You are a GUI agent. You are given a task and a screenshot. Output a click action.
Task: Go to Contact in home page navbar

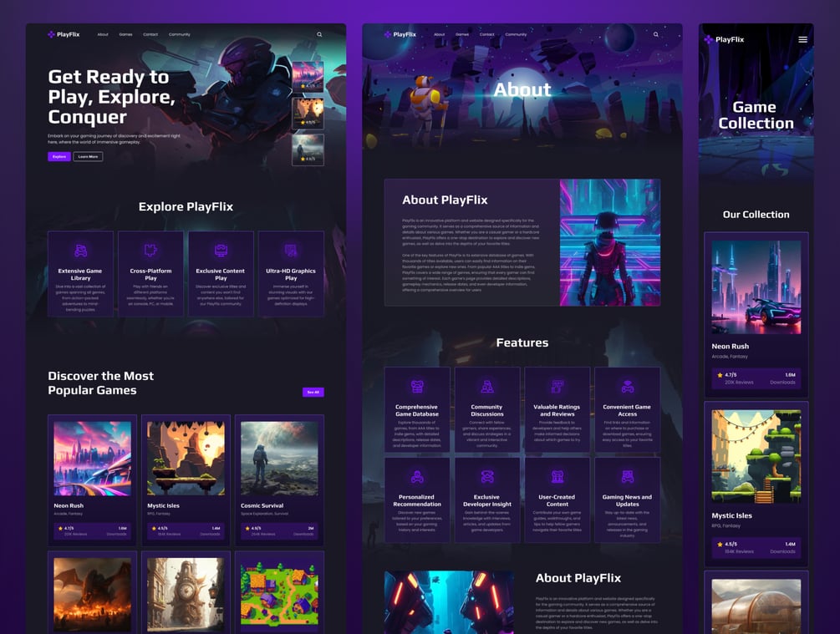point(150,34)
